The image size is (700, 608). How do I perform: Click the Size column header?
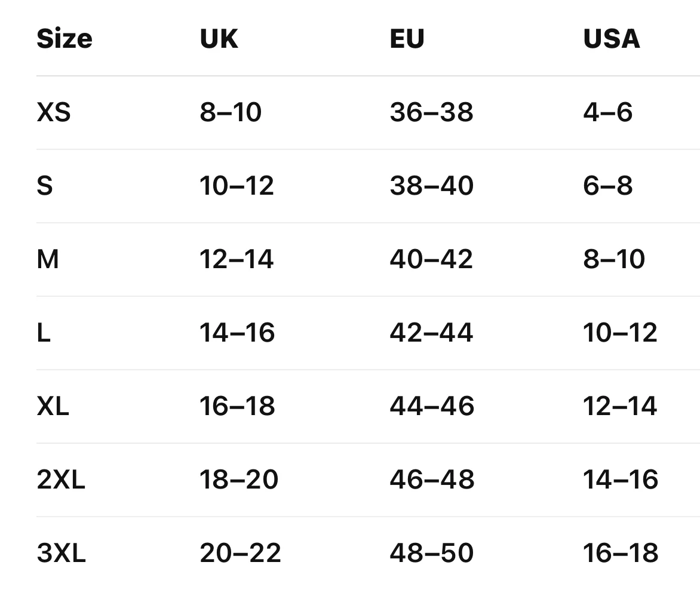(x=65, y=39)
